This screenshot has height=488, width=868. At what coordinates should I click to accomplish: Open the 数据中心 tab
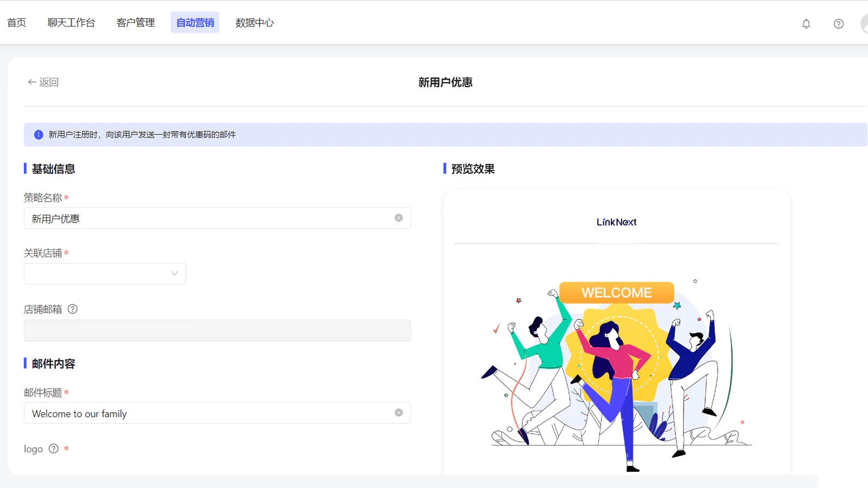click(254, 23)
